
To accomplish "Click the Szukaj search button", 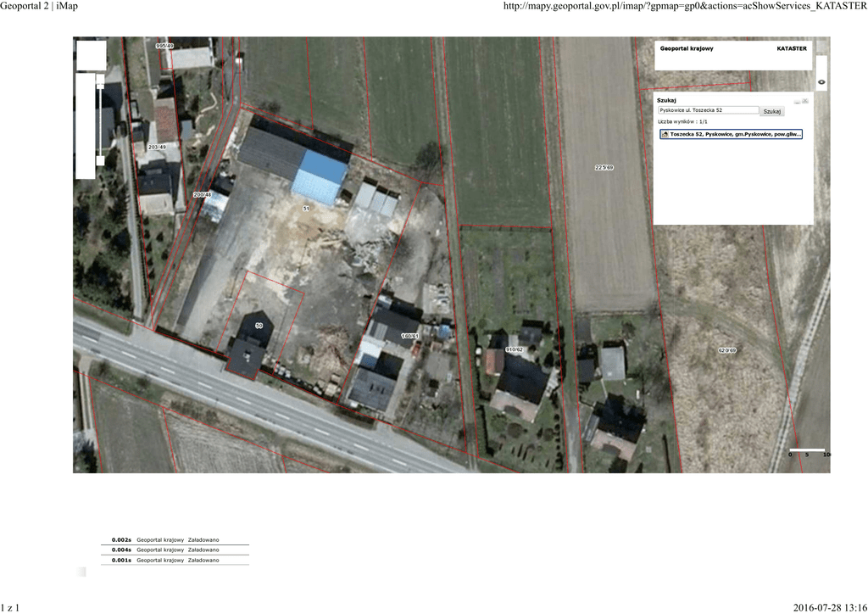I will click(771, 111).
